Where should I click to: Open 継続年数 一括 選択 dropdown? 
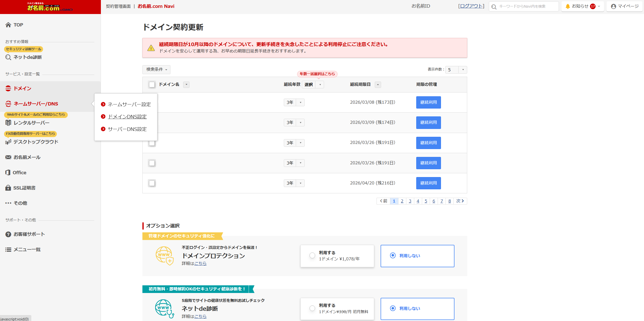click(x=313, y=85)
